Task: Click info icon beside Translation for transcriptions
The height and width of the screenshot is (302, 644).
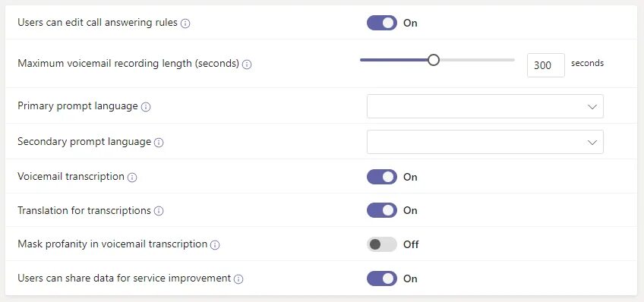Action: pyautogui.click(x=159, y=211)
